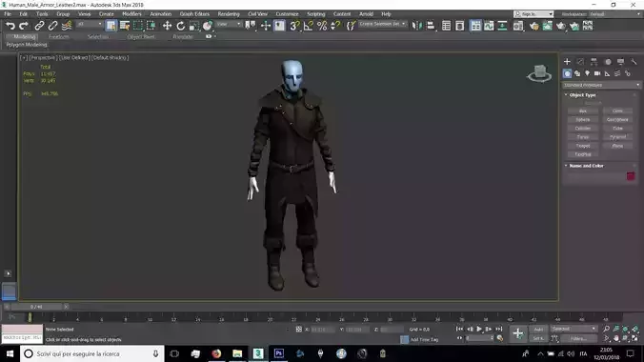Click the Key Filters button

pyautogui.click(x=578, y=338)
